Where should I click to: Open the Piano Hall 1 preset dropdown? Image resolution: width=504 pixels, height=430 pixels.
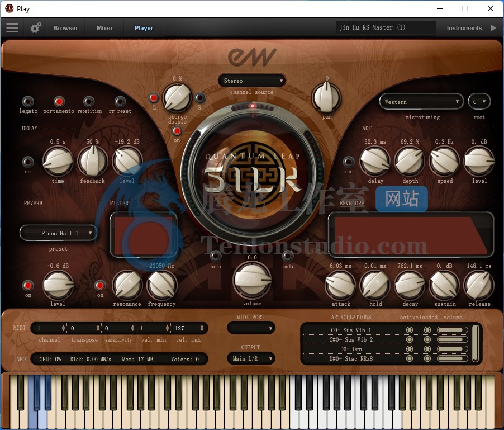(58, 233)
